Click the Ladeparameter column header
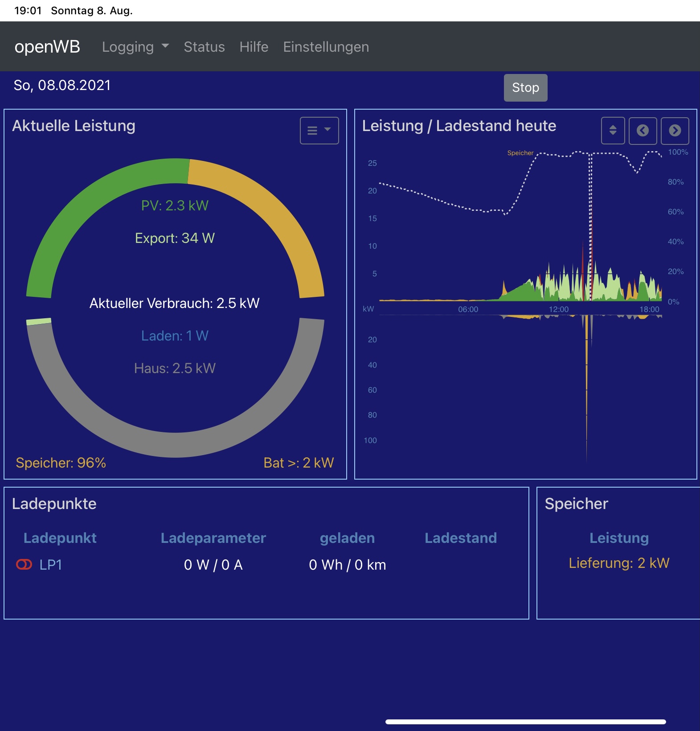Screen dimensions: 700x731 coord(213,538)
